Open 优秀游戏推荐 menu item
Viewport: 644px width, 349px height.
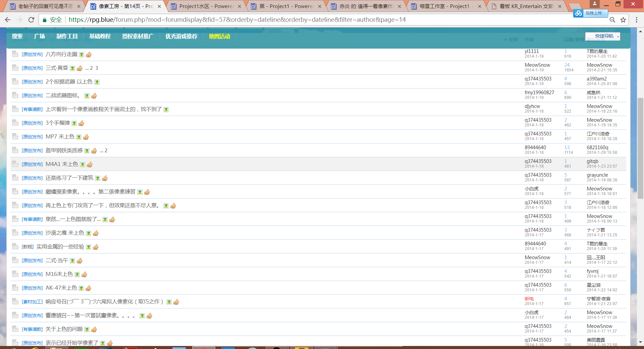pos(181,36)
